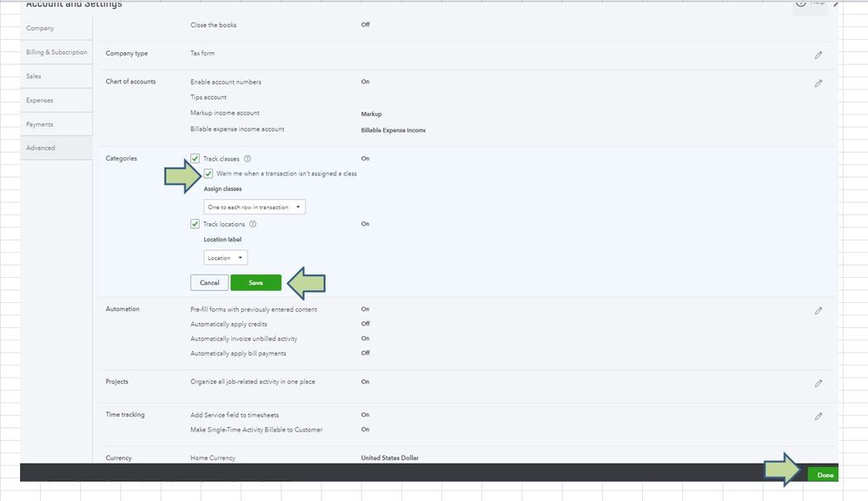The image size is (868, 501).
Task: Toggle the unassigned class warning checkbox
Action: [209, 174]
